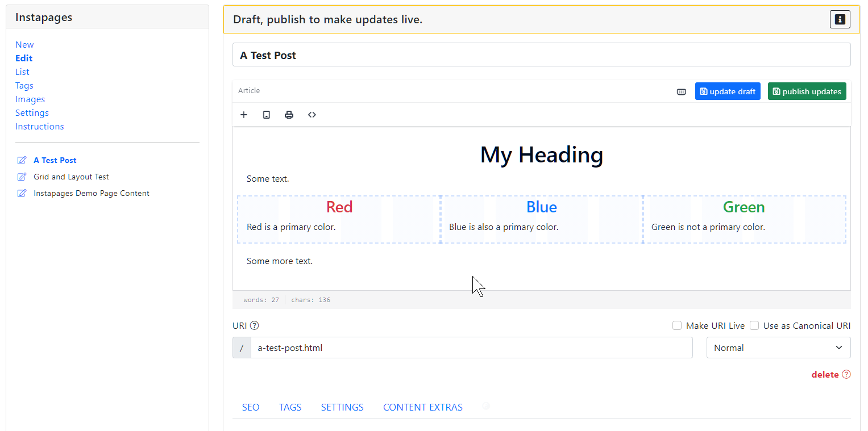Open the CONTENT EXTRAS tab
Image resolution: width=868 pixels, height=431 pixels.
point(422,407)
